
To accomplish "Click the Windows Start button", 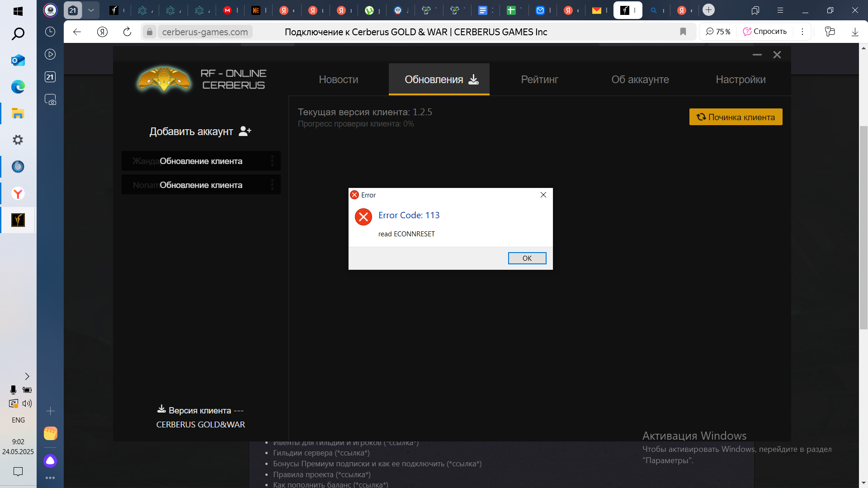I will coord(18,11).
